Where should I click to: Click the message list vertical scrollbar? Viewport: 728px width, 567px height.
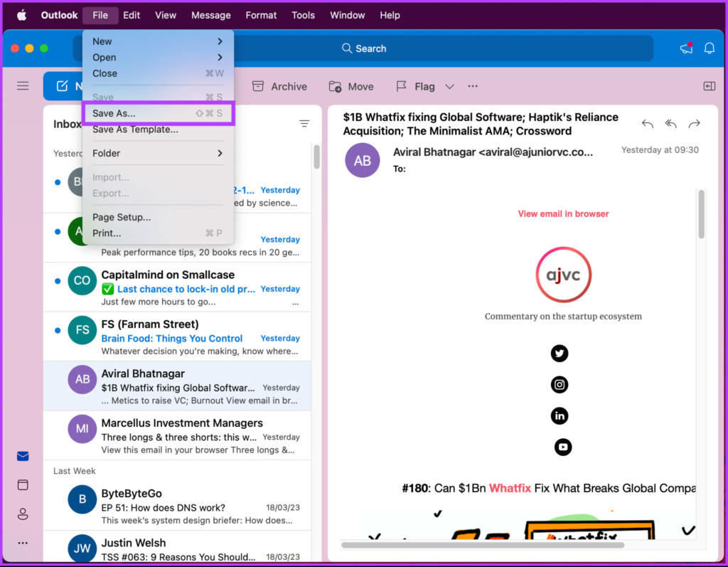point(316,157)
